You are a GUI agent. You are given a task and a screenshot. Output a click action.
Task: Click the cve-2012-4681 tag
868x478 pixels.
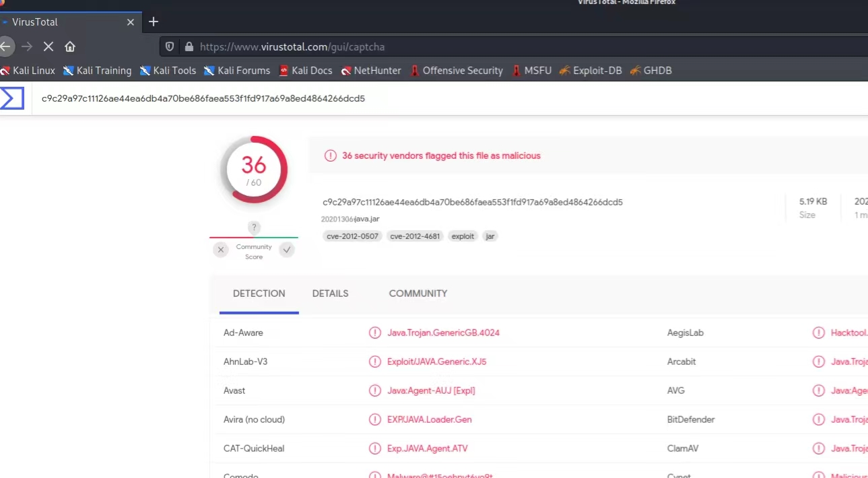click(415, 236)
